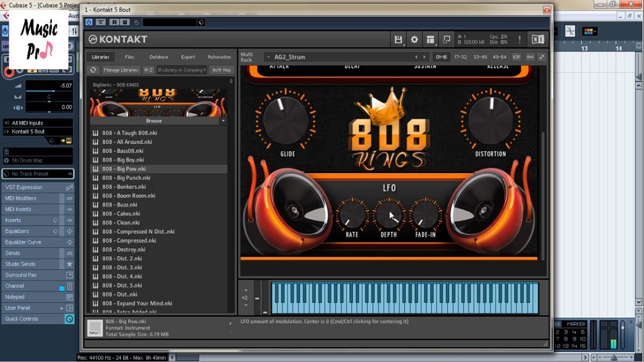This screenshot has width=644, height=362.
Task: Click the rack minimize toggle icon beside aux
Action: (x=542, y=57)
